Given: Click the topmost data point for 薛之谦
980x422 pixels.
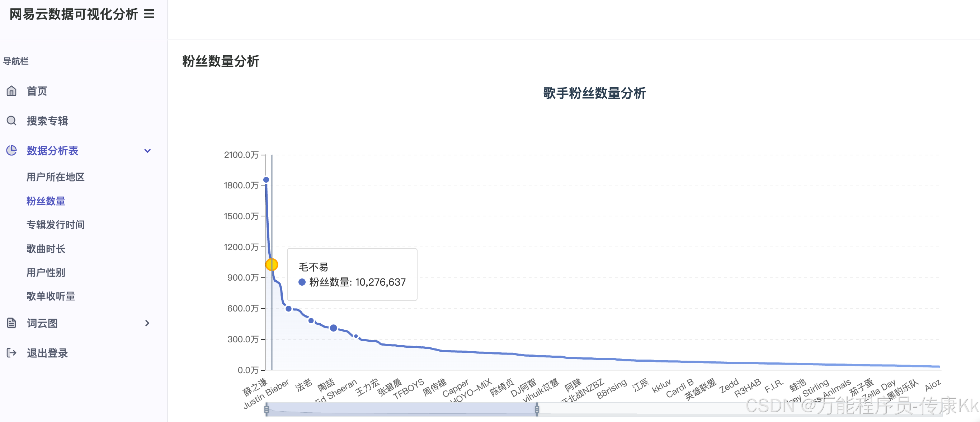Looking at the screenshot, I should (x=266, y=180).
